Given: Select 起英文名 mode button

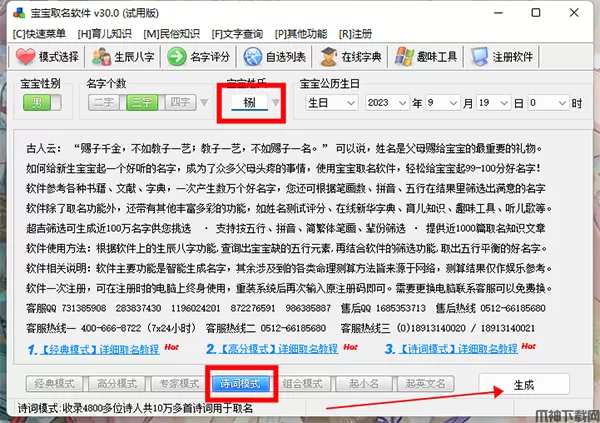Looking at the screenshot, I should 426,384.
